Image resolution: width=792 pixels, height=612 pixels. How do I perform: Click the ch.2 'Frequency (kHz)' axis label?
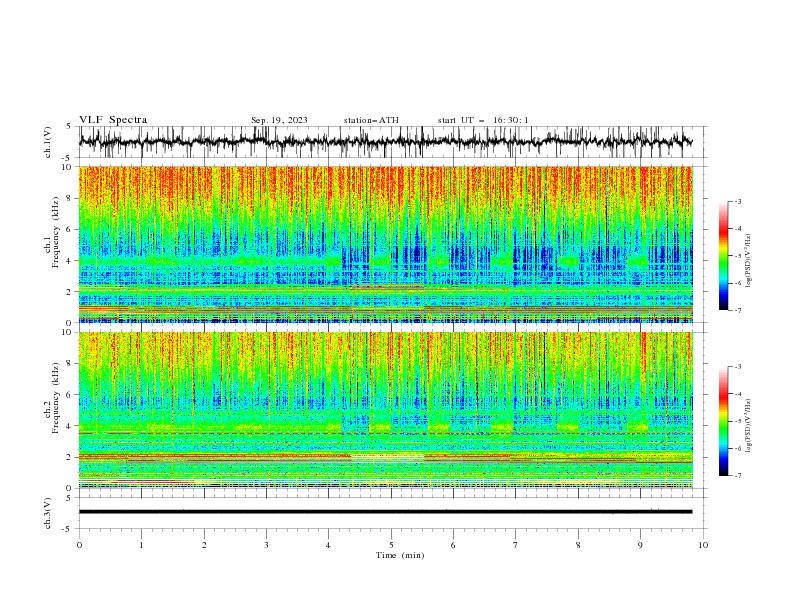pyautogui.click(x=55, y=397)
